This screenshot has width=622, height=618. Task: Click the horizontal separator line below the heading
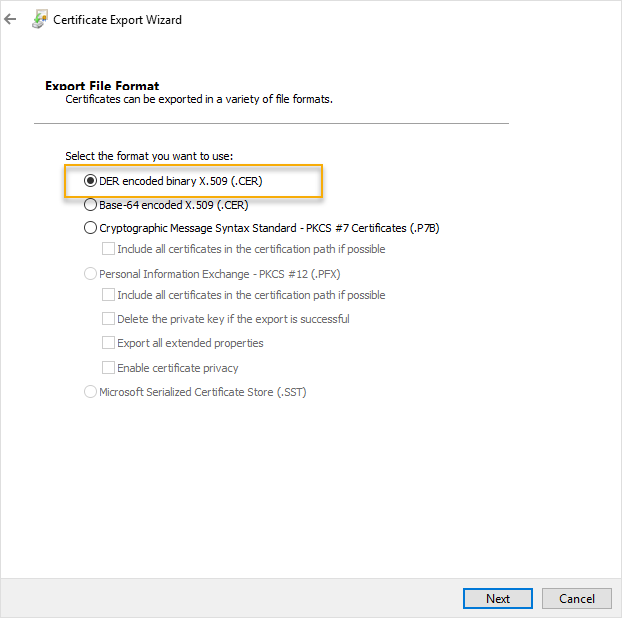[x=271, y=123]
